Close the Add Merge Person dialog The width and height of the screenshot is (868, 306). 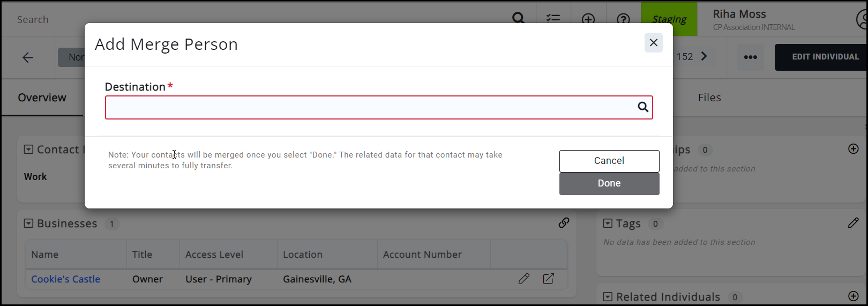point(653,43)
